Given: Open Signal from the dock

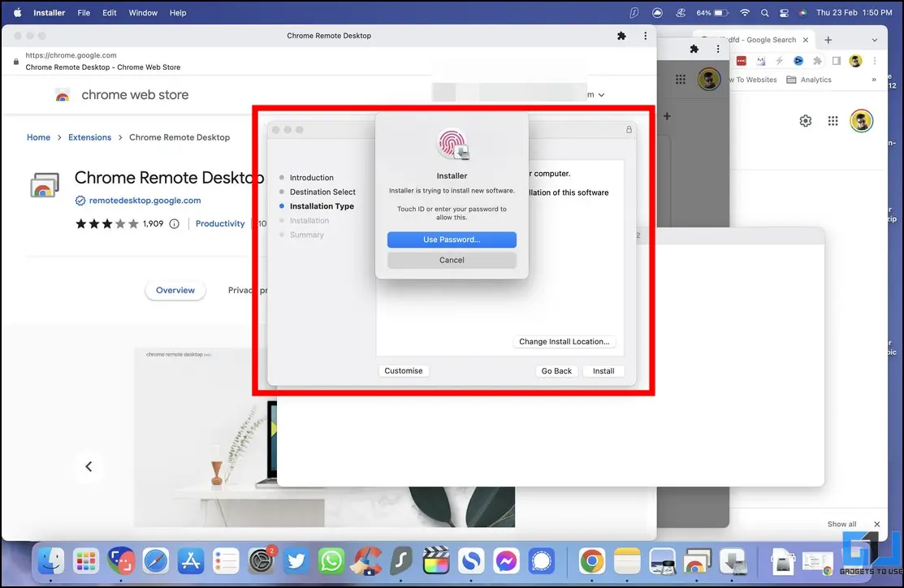Looking at the screenshot, I should coord(542,561).
